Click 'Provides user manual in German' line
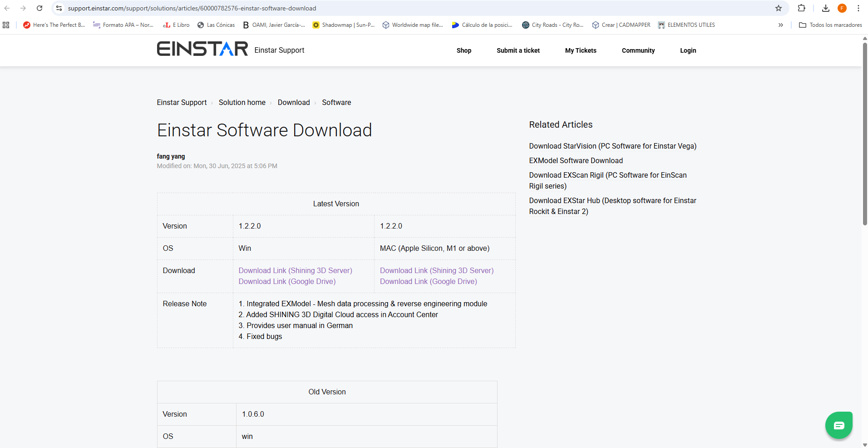868x448 pixels. click(x=296, y=326)
